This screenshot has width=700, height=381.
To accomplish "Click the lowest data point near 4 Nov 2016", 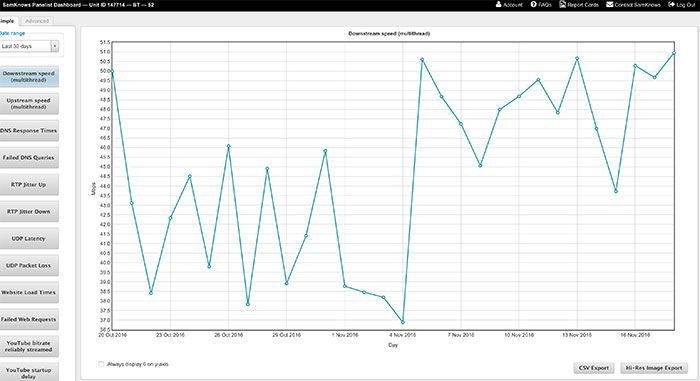I will pos(403,322).
